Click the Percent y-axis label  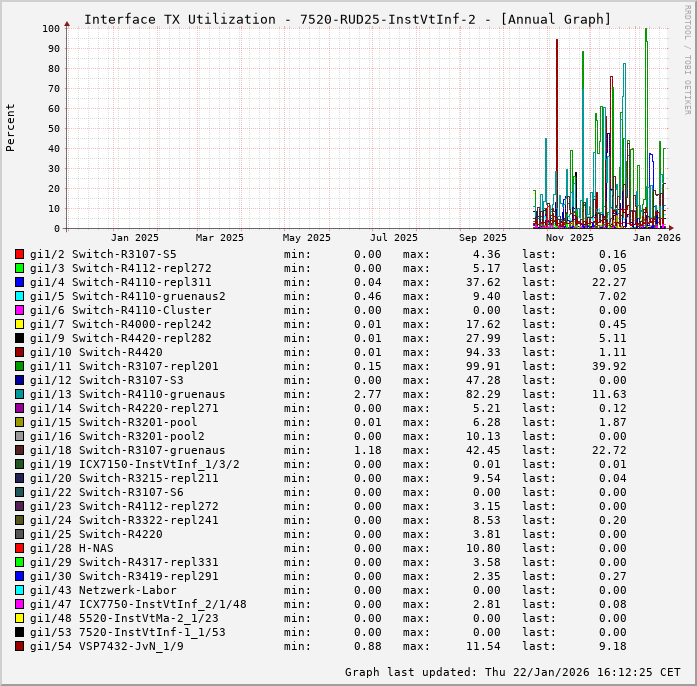pos(11,127)
